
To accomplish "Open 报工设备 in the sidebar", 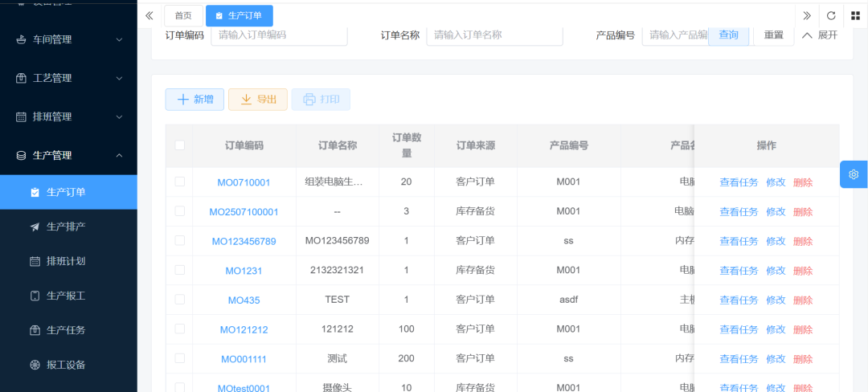I will (66, 365).
